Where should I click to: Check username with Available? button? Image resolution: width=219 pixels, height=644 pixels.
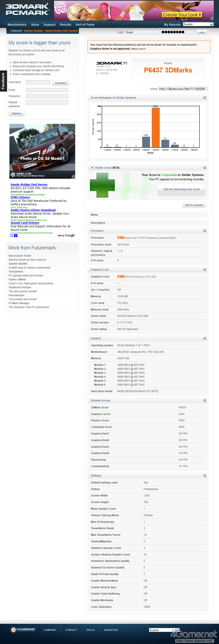coord(61,83)
